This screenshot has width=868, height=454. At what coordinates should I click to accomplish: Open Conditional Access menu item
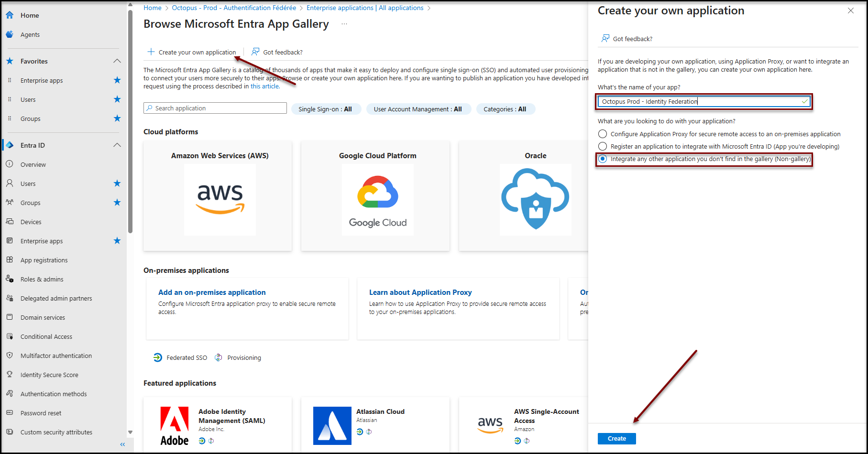[x=46, y=336]
